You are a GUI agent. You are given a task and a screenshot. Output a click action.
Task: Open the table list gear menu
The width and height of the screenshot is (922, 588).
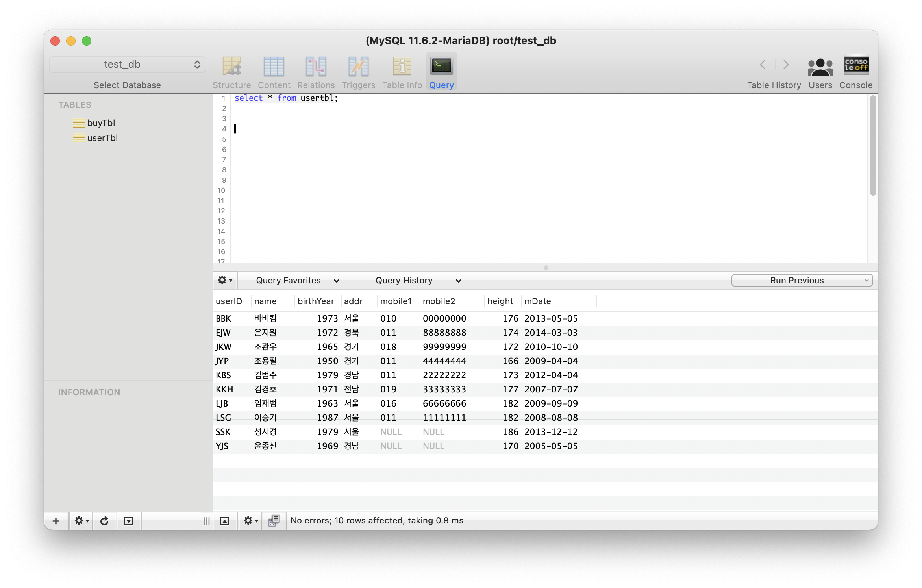pos(81,521)
